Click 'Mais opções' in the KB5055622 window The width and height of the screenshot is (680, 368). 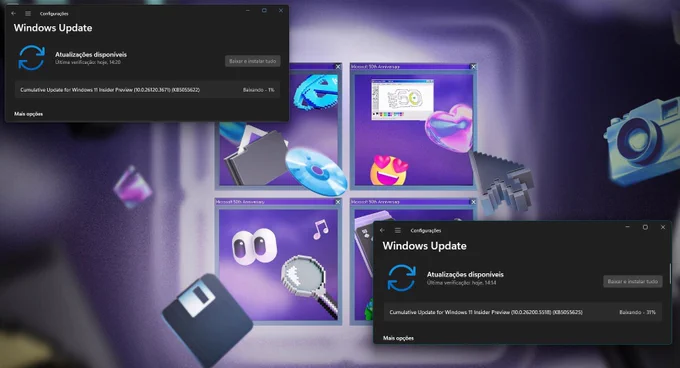[29, 114]
